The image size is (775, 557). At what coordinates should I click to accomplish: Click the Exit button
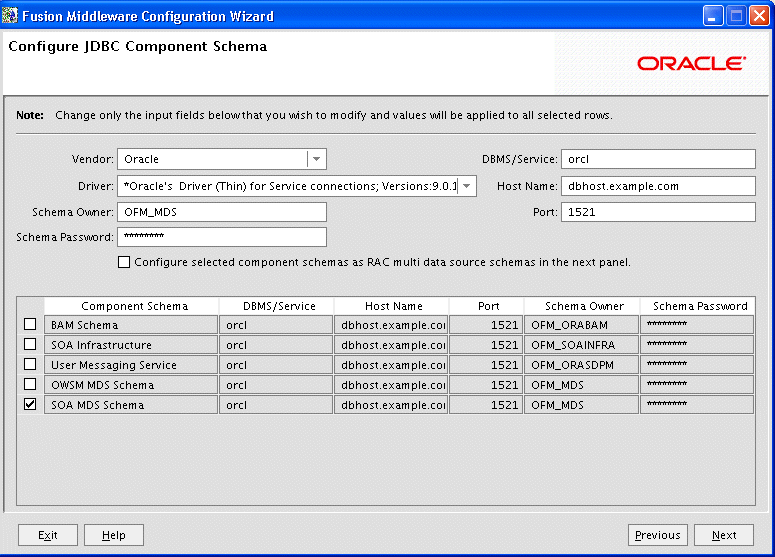tap(48, 535)
